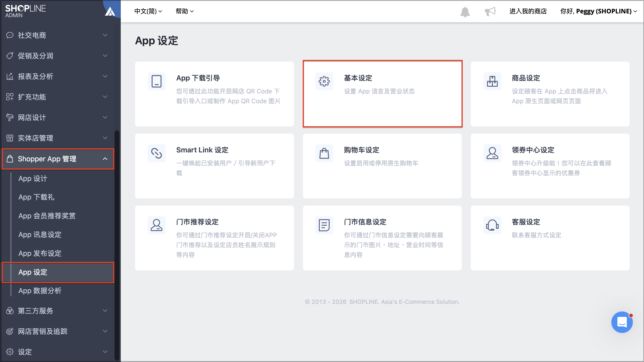The height and width of the screenshot is (362, 644).
Task: Expand the 网店设计 sidebar section
Action: coord(58,117)
